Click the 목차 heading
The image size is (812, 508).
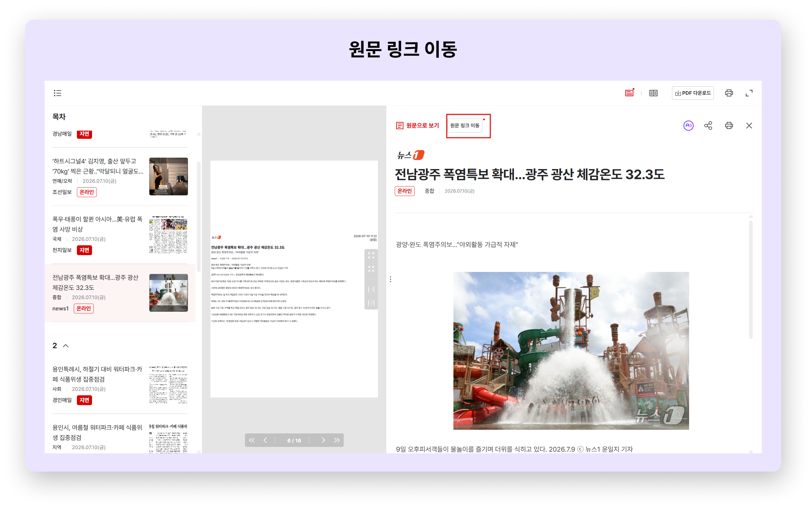point(59,117)
